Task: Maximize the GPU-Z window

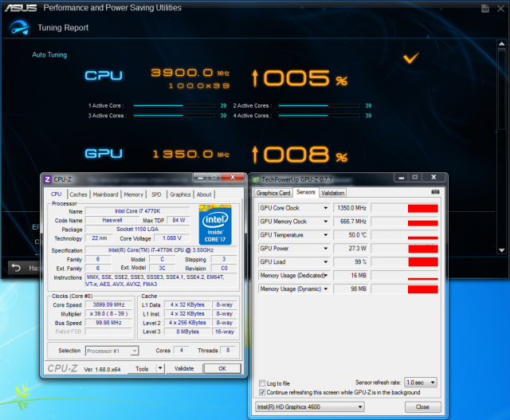Action: coord(415,177)
